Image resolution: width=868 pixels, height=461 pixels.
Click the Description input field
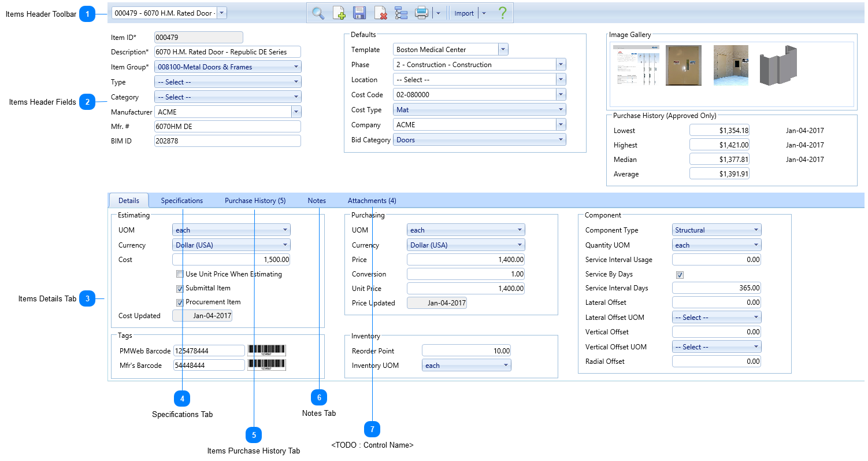(228, 52)
